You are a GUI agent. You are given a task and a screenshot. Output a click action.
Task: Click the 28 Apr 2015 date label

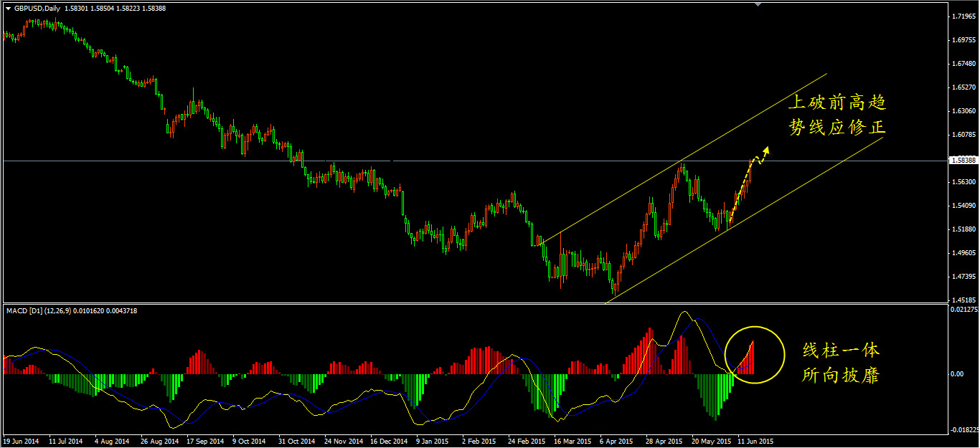click(664, 441)
